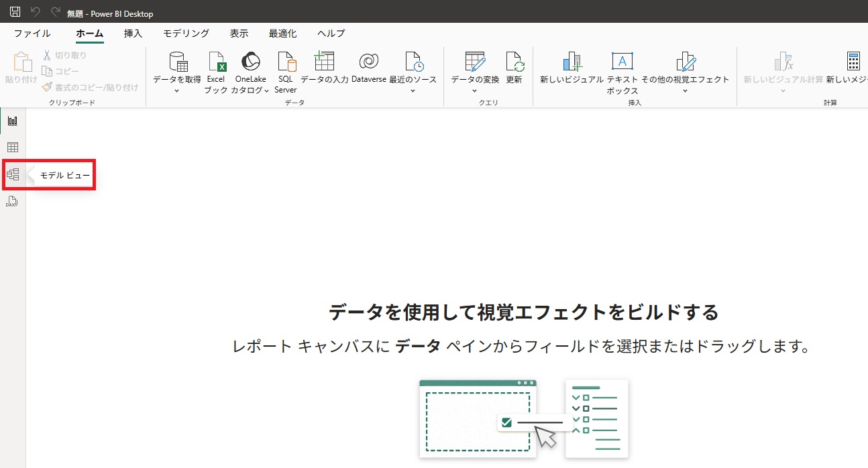The image size is (868, 468).
Task: Click the 新しいビジュアル chart icon
Action: (x=572, y=62)
